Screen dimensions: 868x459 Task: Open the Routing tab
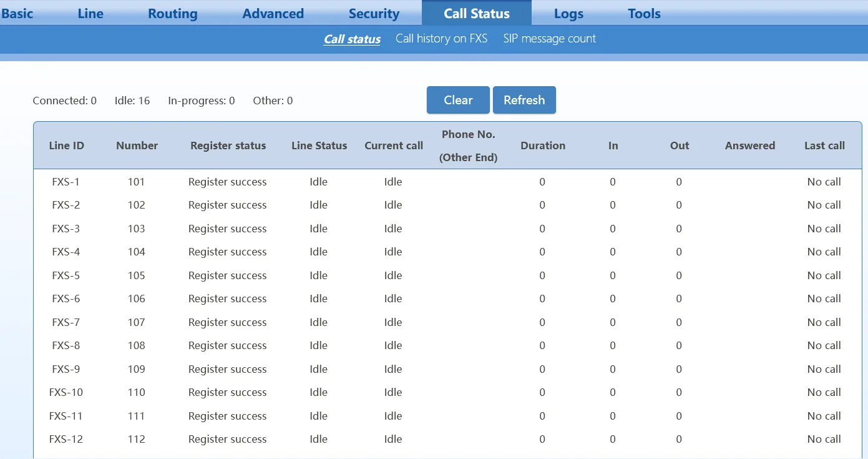pos(172,14)
